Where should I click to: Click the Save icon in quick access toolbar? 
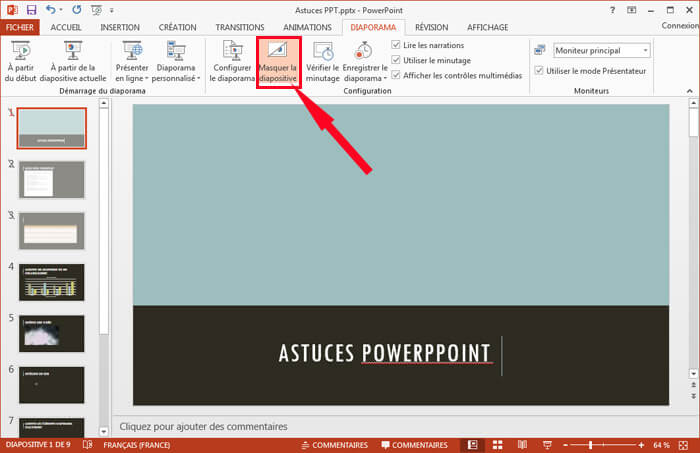click(x=29, y=8)
